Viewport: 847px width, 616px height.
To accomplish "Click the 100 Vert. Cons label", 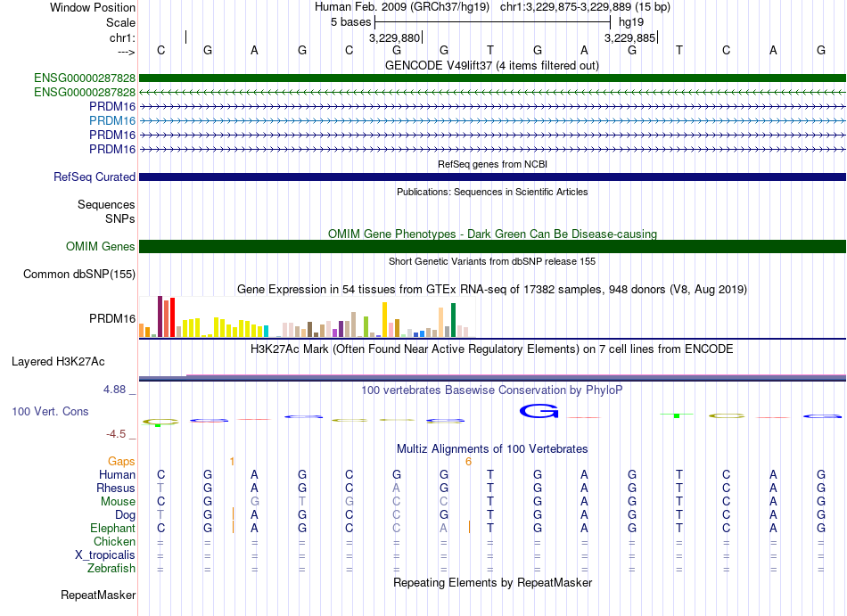I will click(x=50, y=411).
